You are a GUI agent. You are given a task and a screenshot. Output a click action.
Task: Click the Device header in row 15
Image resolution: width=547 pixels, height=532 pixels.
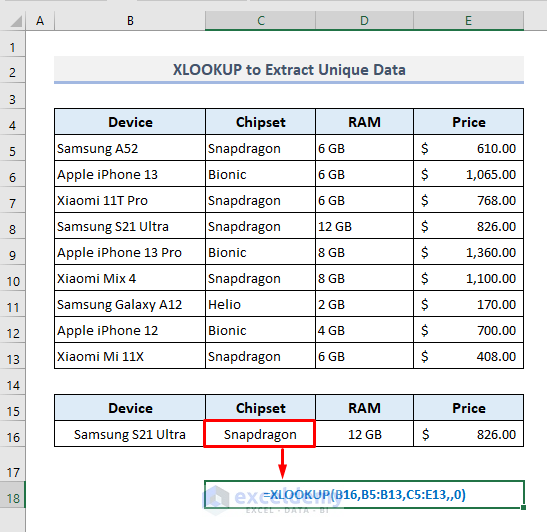click(130, 408)
